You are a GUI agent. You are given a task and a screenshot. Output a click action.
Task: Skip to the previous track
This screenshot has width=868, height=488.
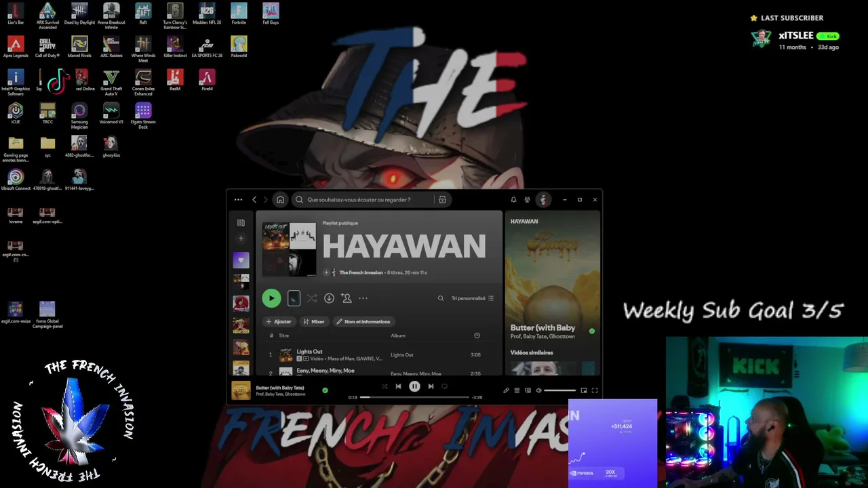[x=398, y=386]
